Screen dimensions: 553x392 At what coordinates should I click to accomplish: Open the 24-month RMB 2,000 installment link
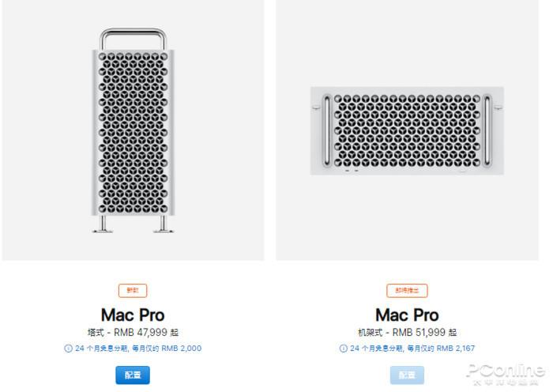tap(137, 349)
